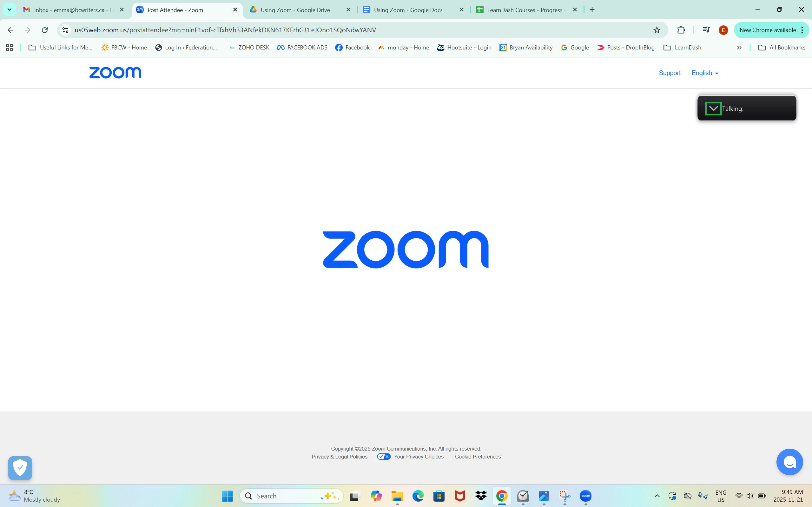
Task: Open a new browser tab
Action: [x=592, y=10]
